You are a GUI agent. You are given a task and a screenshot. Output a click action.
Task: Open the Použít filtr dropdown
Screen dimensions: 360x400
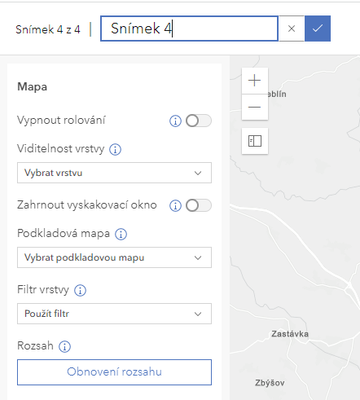click(114, 314)
